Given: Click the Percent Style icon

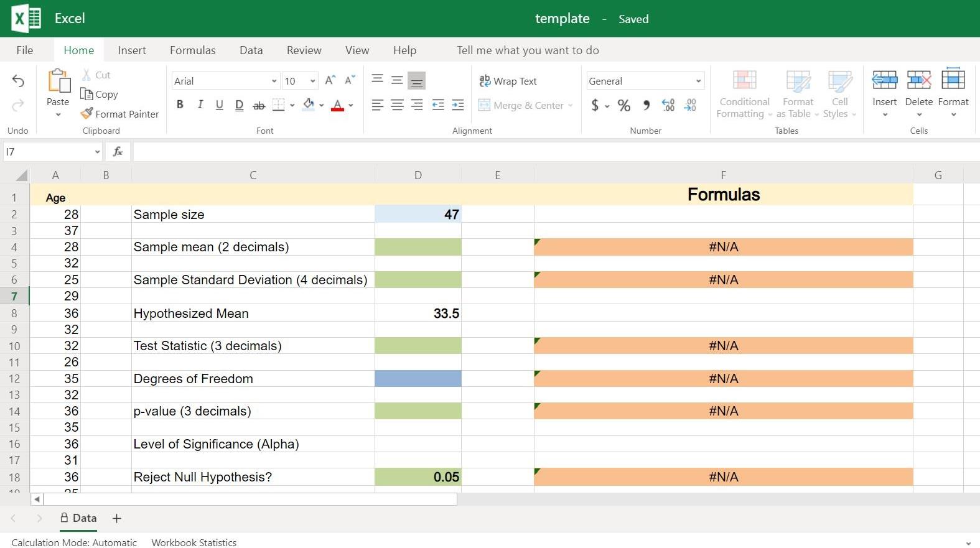Looking at the screenshot, I should coord(623,106).
